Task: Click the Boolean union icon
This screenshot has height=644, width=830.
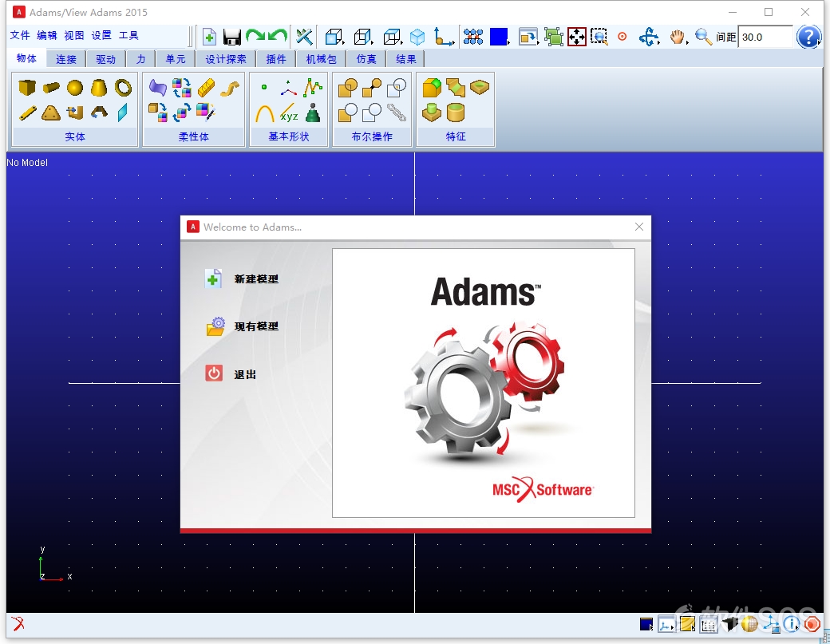Action: [347, 87]
